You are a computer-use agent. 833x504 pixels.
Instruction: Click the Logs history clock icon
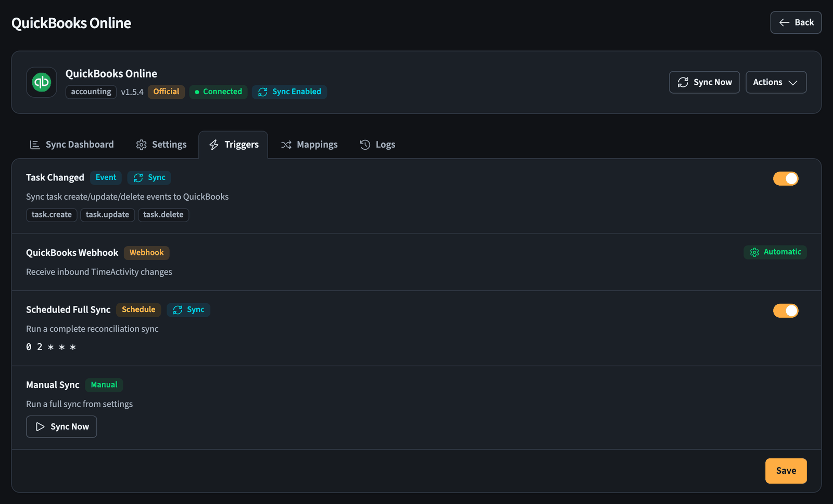click(x=365, y=145)
